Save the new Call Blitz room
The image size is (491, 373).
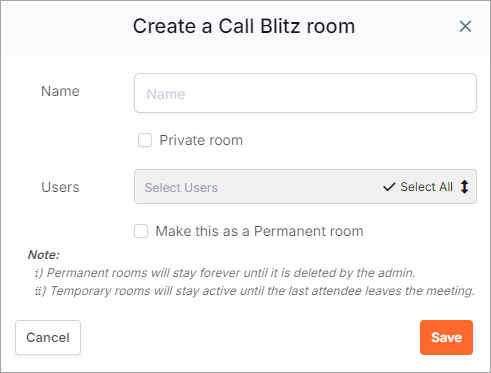446,337
